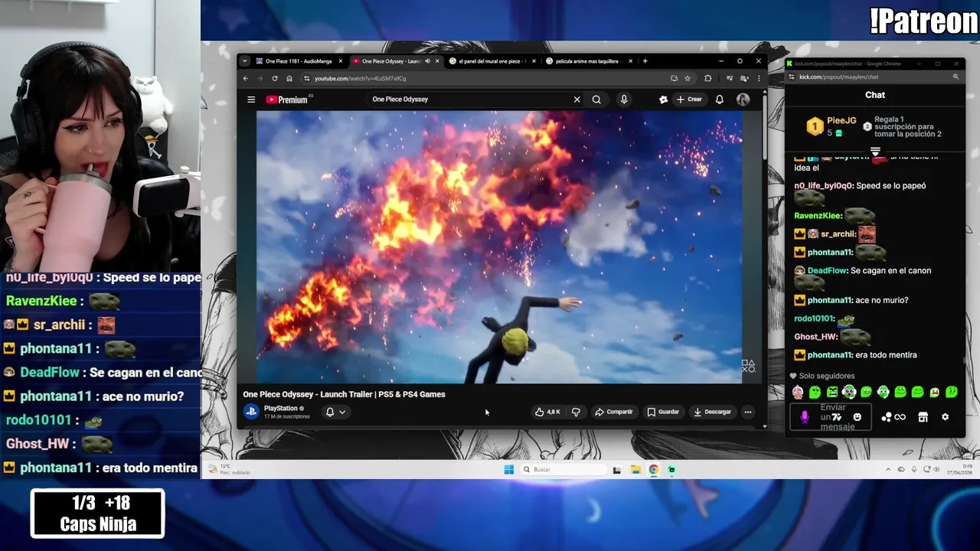Start YouTube voice search with microphone

pyautogui.click(x=624, y=99)
